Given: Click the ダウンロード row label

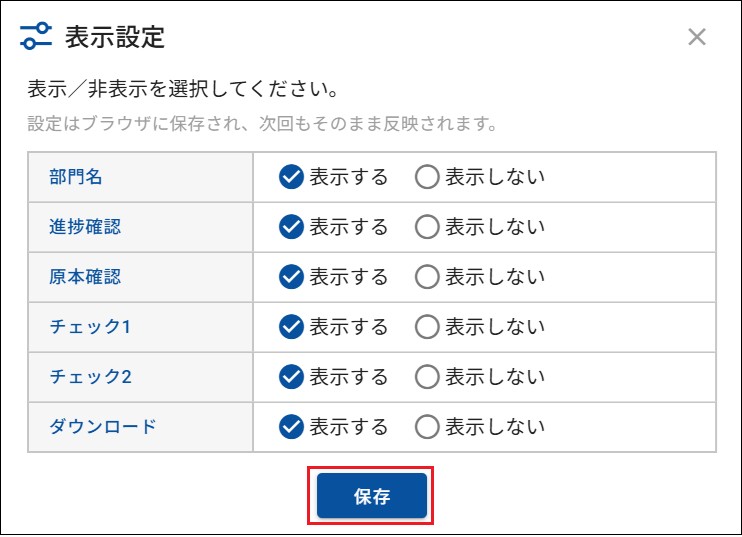Looking at the screenshot, I should click(103, 427).
